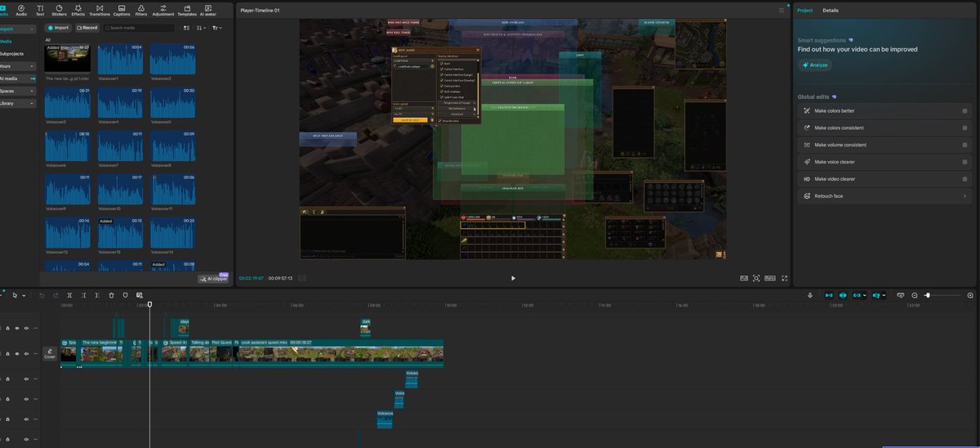Toggle the preview axis button
The height and width of the screenshot is (448, 980).
click(878, 295)
